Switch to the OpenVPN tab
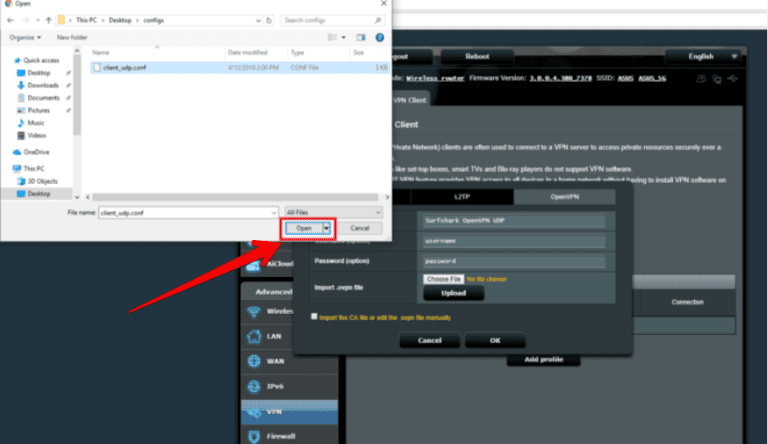Viewport: 768px width, 444px height. coord(564,197)
